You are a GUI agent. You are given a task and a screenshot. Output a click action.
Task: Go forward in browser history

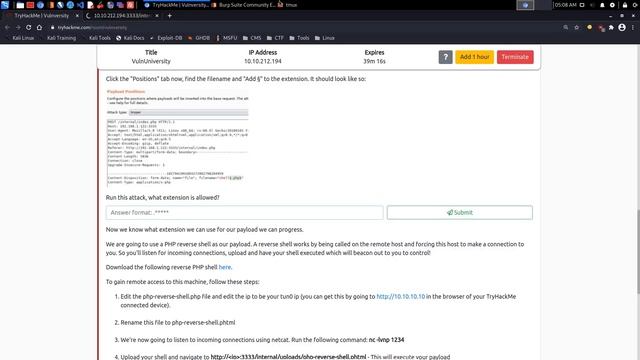click(18, 27)
